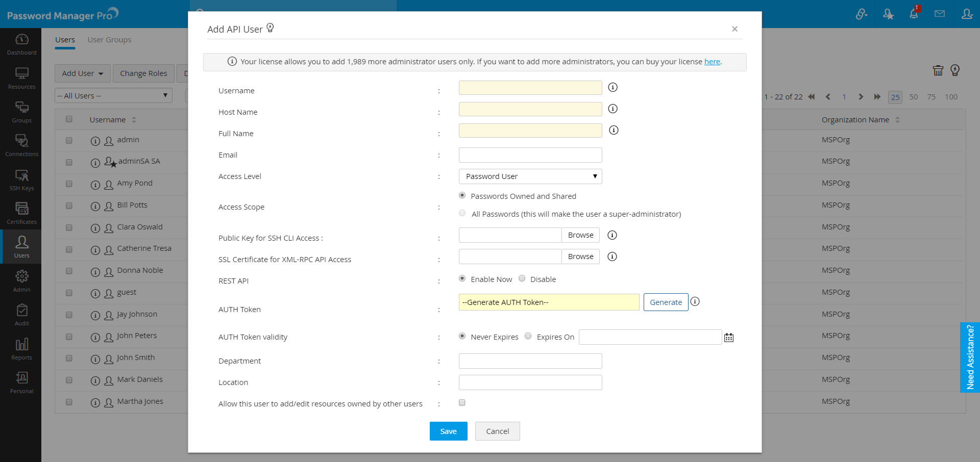Show info icon next to Username field
The width and height of the screenshot is (980, 462).
click(613, 88)
